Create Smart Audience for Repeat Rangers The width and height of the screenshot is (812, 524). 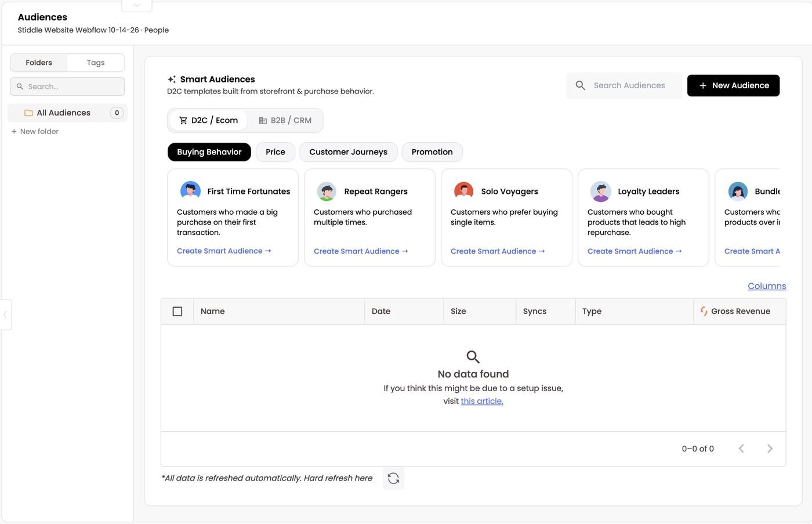(361, 251)
